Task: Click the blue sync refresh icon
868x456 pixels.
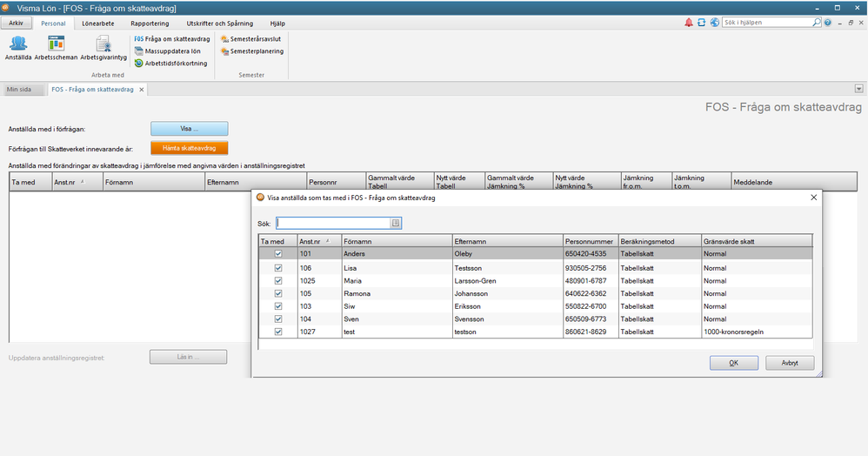Action: (x=702, y=23)
